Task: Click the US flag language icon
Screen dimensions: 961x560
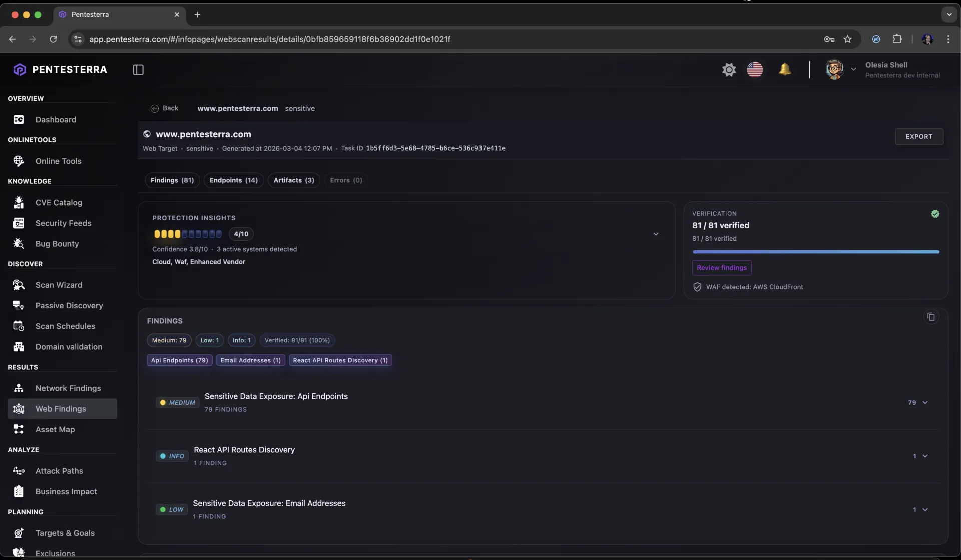Action: [755, 69]
